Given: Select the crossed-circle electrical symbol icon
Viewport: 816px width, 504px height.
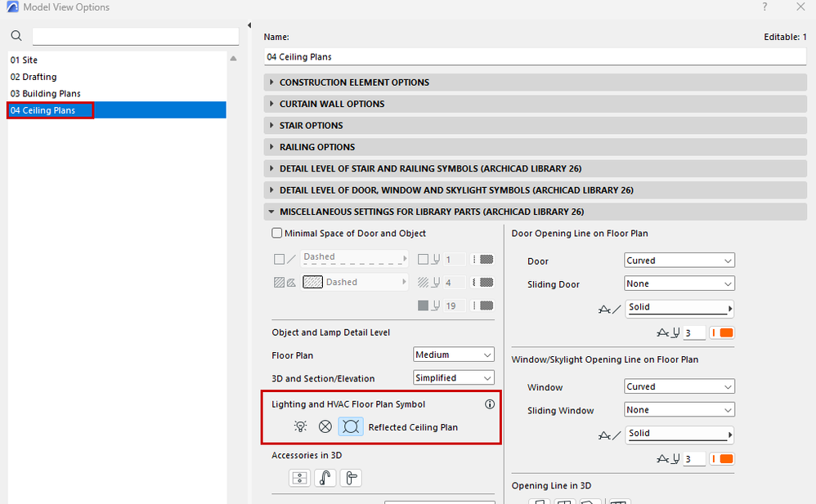Looking at the screenshot, I should (x=325, y=426).
